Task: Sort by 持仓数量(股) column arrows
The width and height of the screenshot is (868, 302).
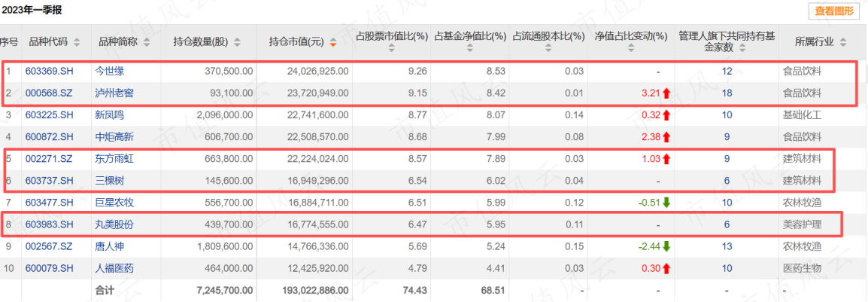Action: [238, 42]
